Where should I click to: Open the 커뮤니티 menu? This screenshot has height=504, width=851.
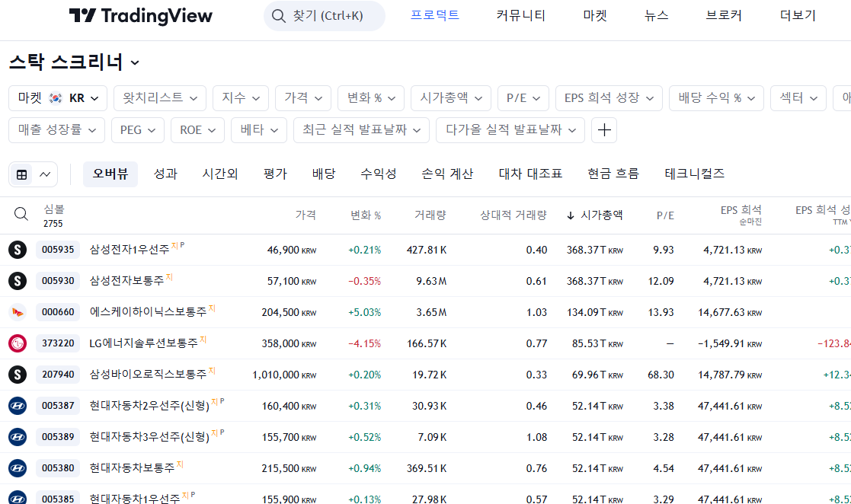coord(520,16)
